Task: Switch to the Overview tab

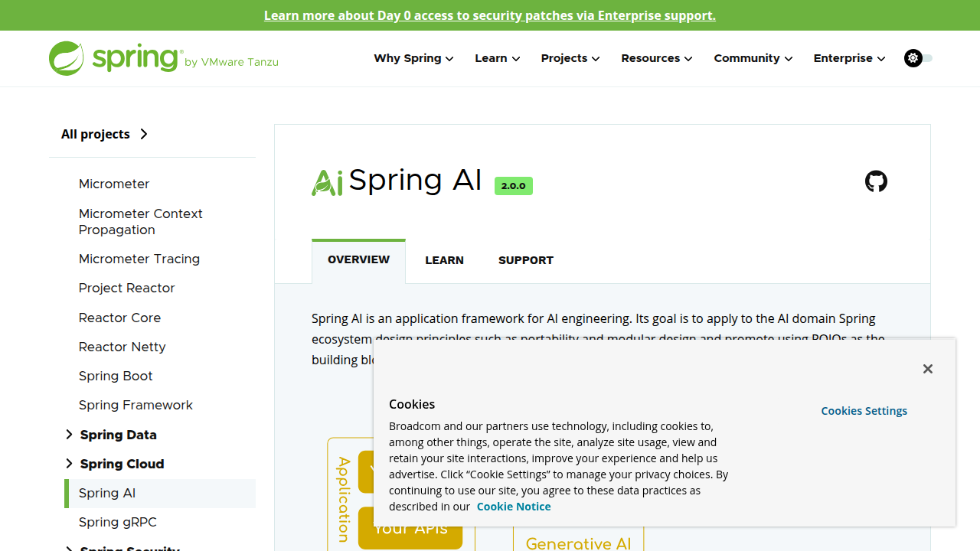Action: [x=358, y=260]
